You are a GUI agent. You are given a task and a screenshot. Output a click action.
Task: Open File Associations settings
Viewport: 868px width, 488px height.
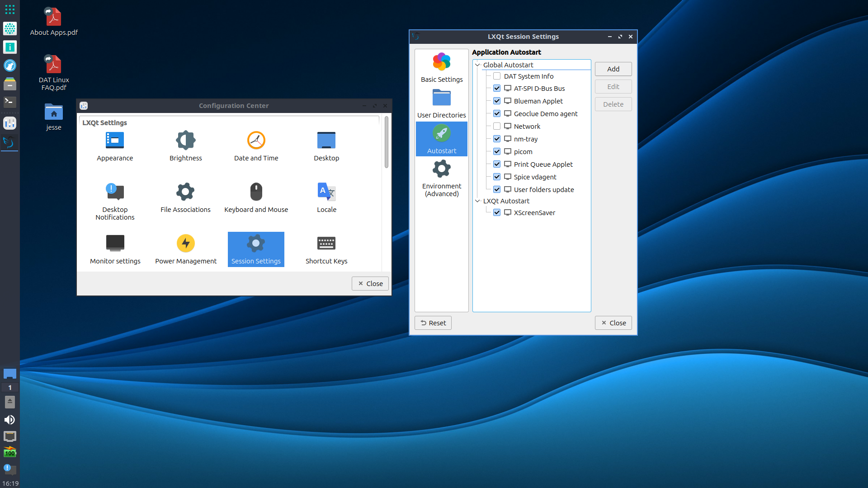coord(185,198)
